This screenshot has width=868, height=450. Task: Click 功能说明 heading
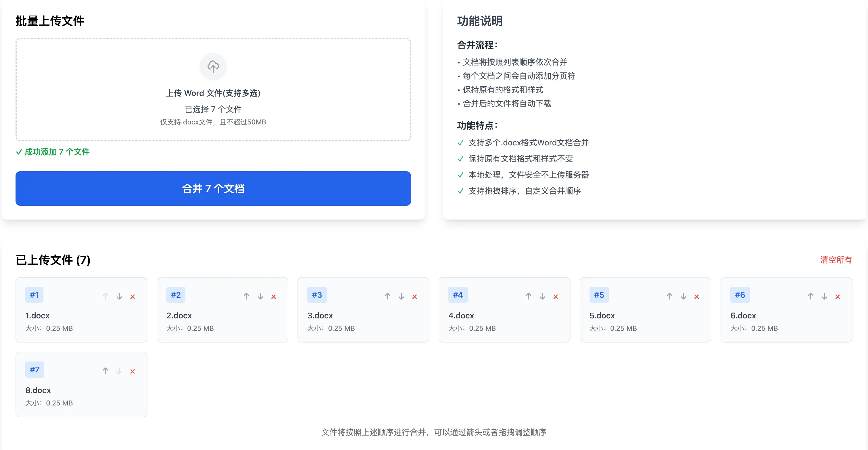click(480, 21)
